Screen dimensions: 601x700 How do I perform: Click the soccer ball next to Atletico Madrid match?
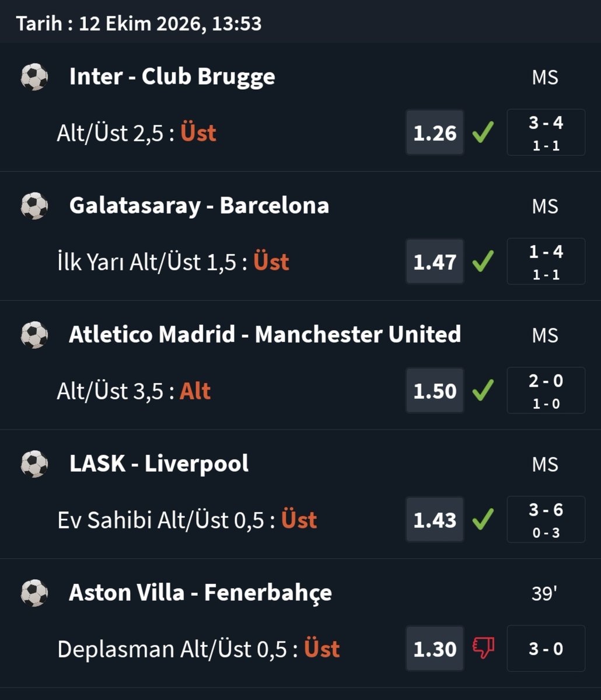(x=34, y=335)
